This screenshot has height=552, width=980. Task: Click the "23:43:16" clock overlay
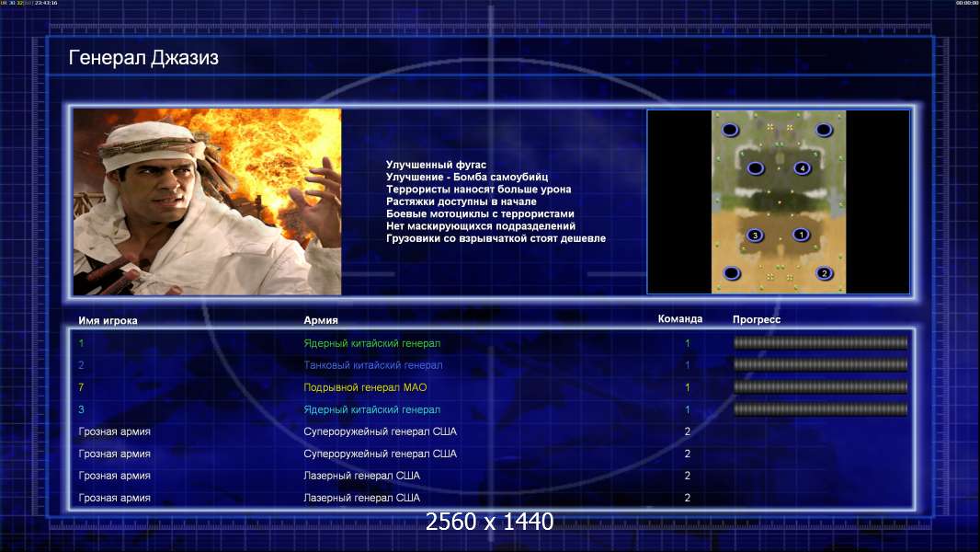click(46, 3)
